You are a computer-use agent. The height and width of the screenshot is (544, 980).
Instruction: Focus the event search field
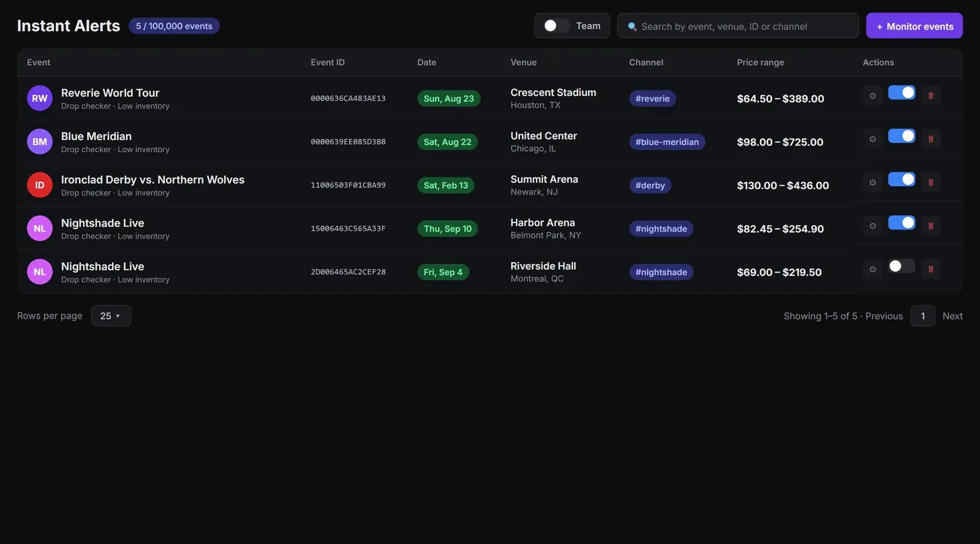pyautogui.click(x=738, y=26)
